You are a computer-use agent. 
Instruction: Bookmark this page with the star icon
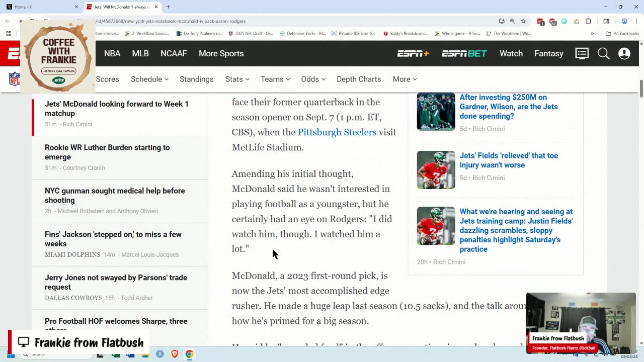click(x=523, y=21)
